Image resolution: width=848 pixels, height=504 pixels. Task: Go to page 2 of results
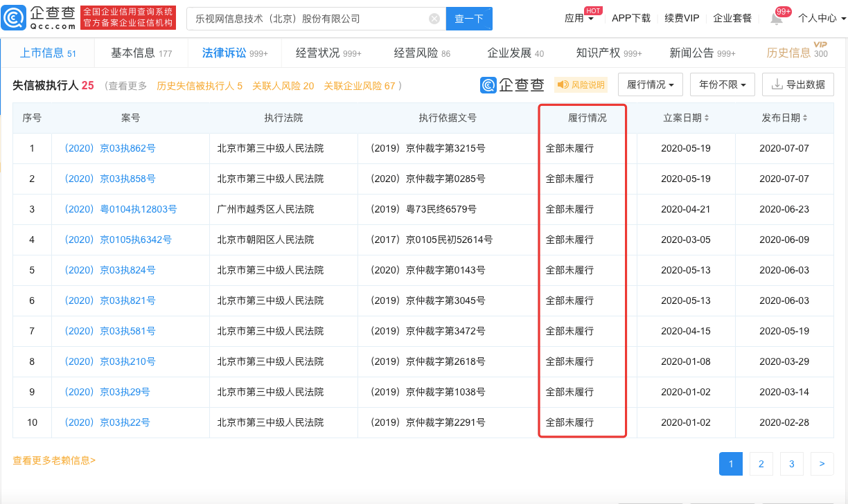[x=761, y=464]
